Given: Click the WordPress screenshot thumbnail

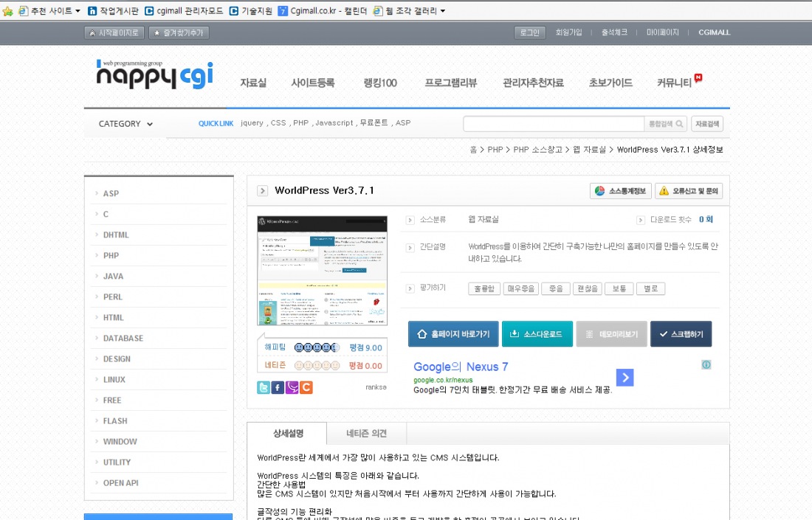Looking at the screenshot, I should pyautogui.click(x=322, y=271).
